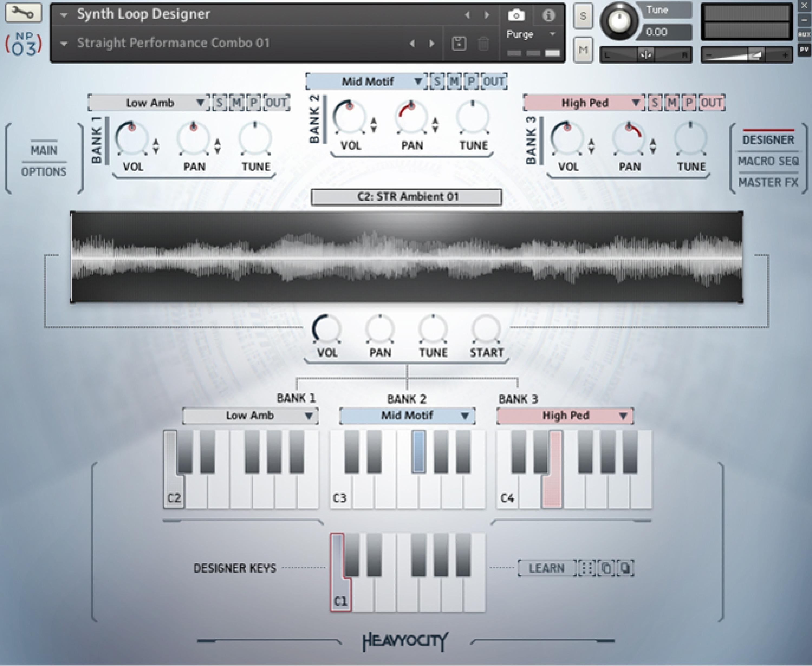Click the C2: STR Ambient 01 sample name field
This screenshot has height=666, width=812.
[407, 197]
